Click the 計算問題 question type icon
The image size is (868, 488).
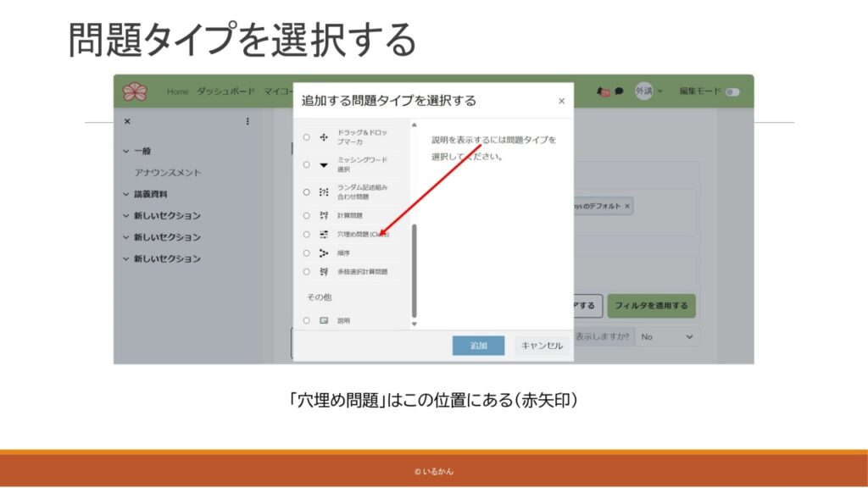point(324,215)
